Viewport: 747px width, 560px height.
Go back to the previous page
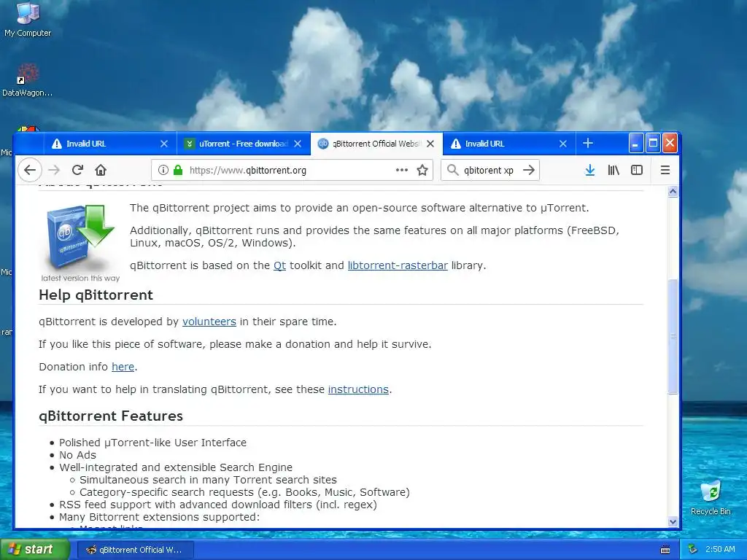click(30, 170)
